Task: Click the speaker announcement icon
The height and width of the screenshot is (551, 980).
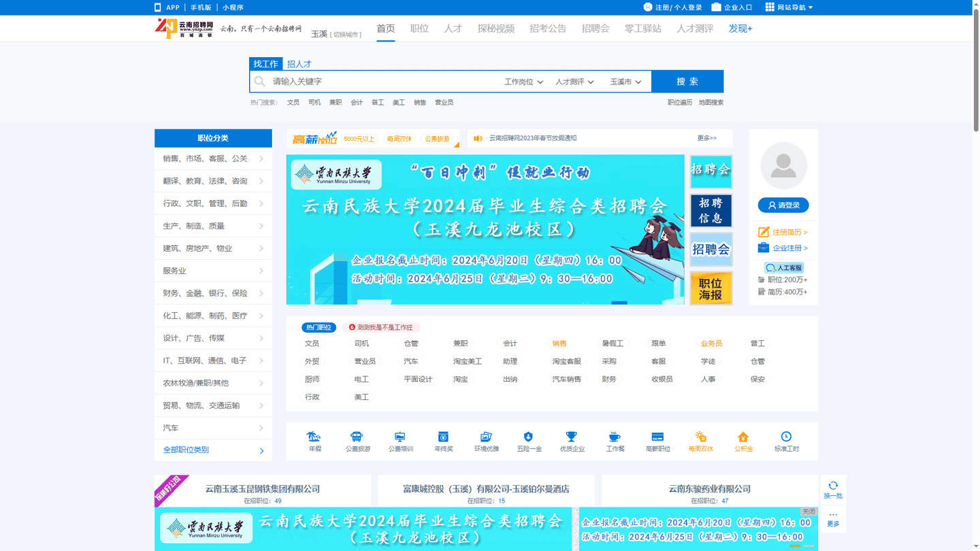Action: coord(478,138)
